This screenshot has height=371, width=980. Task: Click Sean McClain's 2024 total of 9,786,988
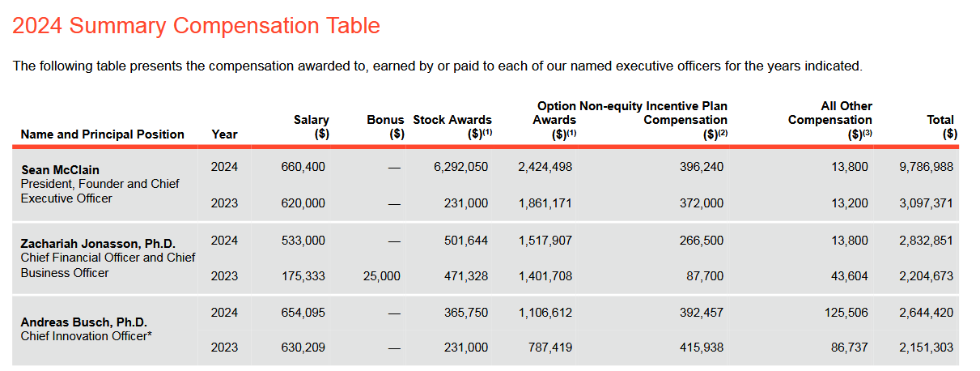[x=926, y=167]
